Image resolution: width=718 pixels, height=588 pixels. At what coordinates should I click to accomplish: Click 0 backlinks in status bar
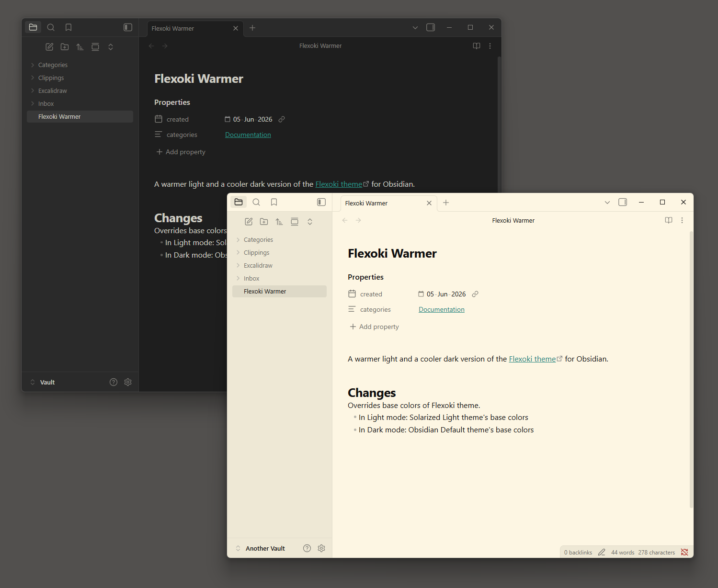pos(578,552)
